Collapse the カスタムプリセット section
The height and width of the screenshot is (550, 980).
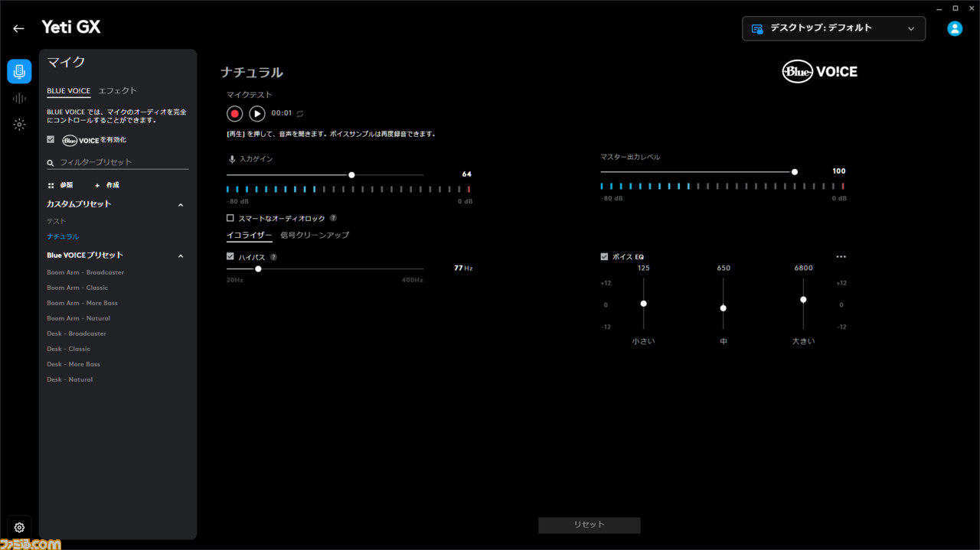point(181,205)
